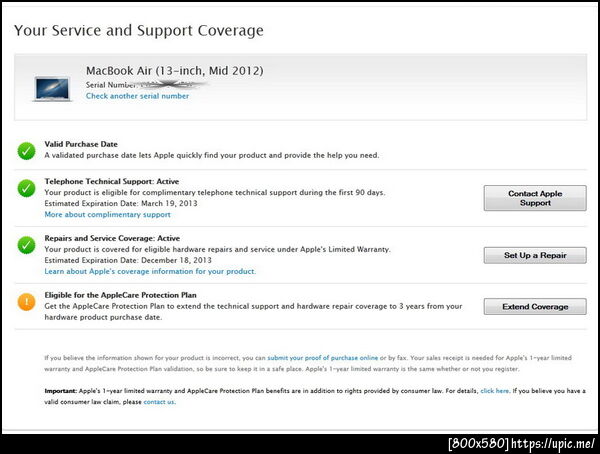Screen dimensions: 600x454
Task: Click Estimated Expiration Date: December 18, 2013
Action: [x=128, y=260]
